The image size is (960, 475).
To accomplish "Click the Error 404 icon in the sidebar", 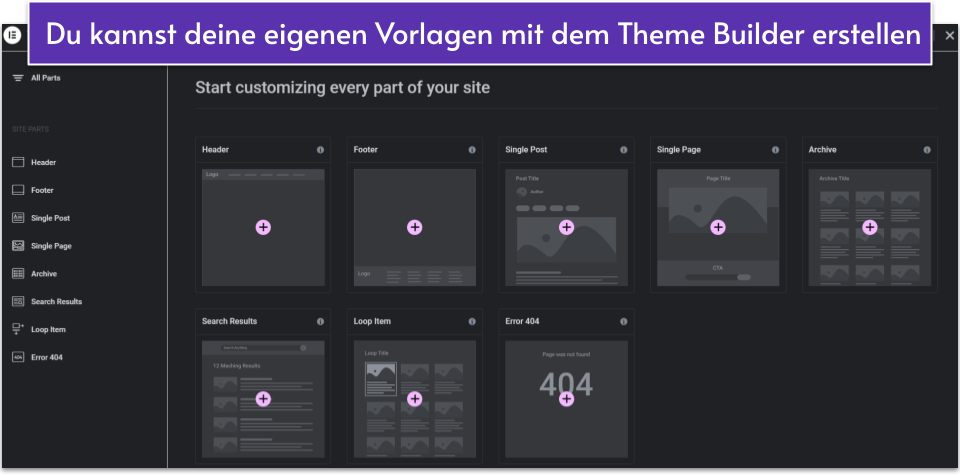I will click(18, 357).
